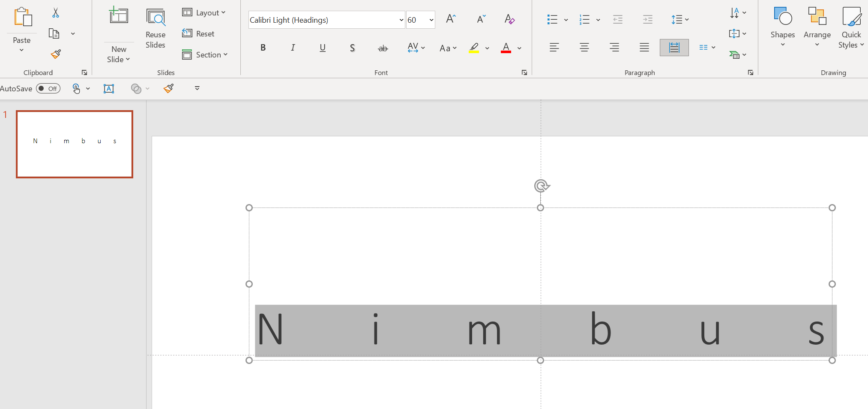
Task: Click the New Slide icon
Action: tap(119, 15)
